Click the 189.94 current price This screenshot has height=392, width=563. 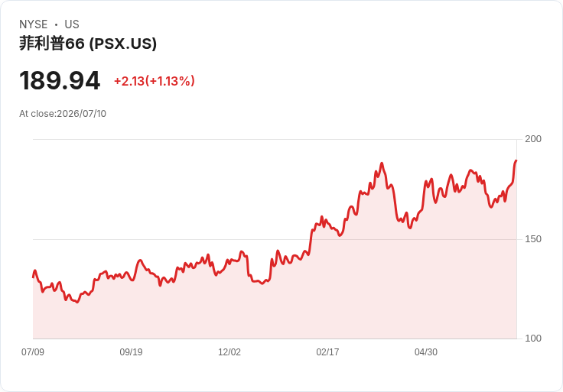[x=60, y=80]
